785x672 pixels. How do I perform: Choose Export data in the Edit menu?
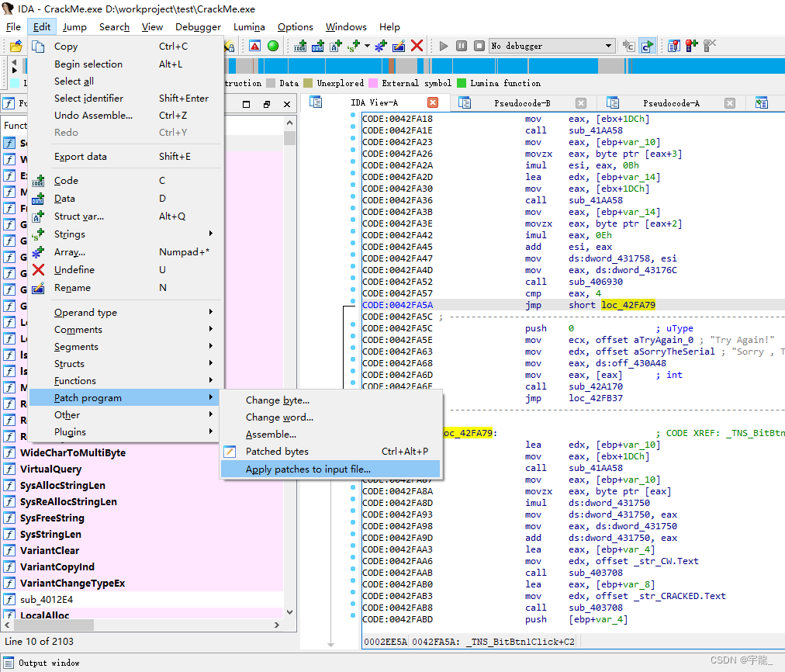(x=125, y=157)
